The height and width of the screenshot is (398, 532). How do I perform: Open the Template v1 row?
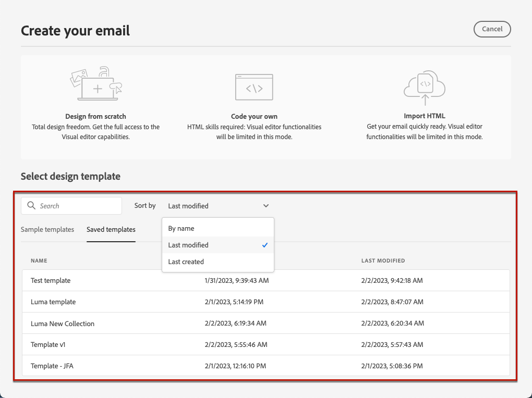[266, 344]
